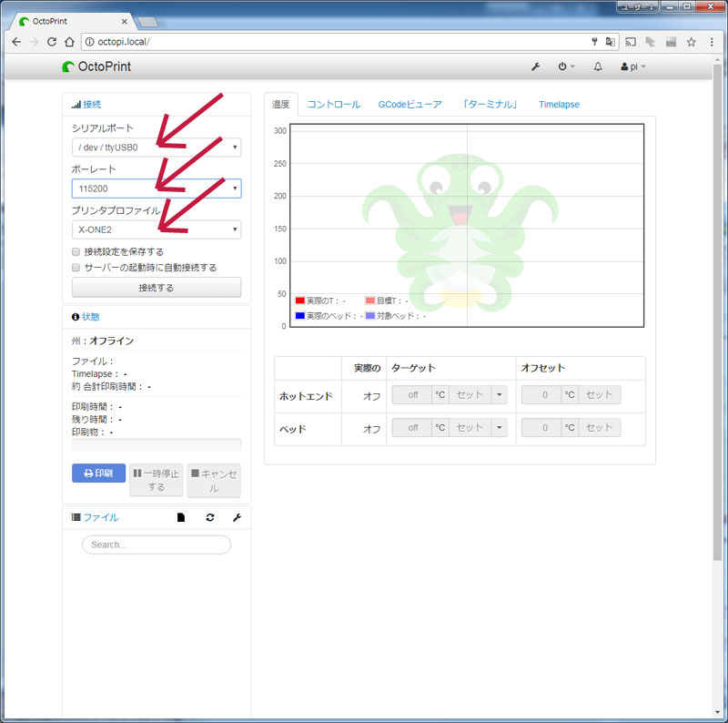
Task: Open ベッド target preset dropdown arrow
Action: coord(499,427)
